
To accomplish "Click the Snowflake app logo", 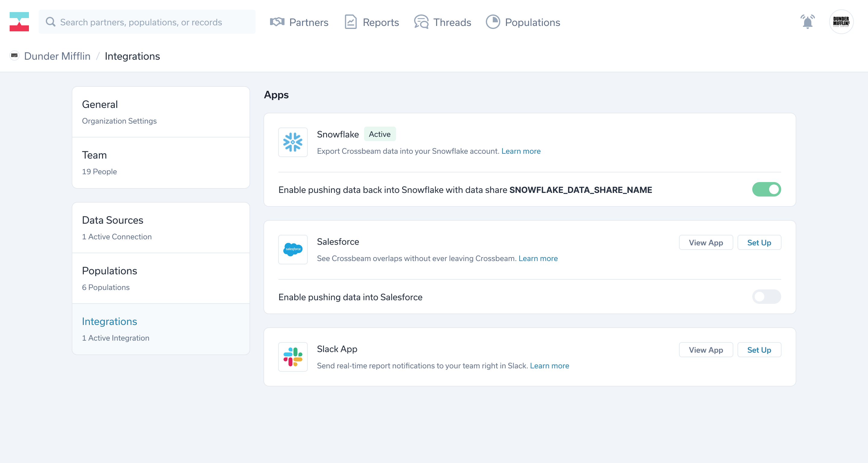I will coord(292,142).
